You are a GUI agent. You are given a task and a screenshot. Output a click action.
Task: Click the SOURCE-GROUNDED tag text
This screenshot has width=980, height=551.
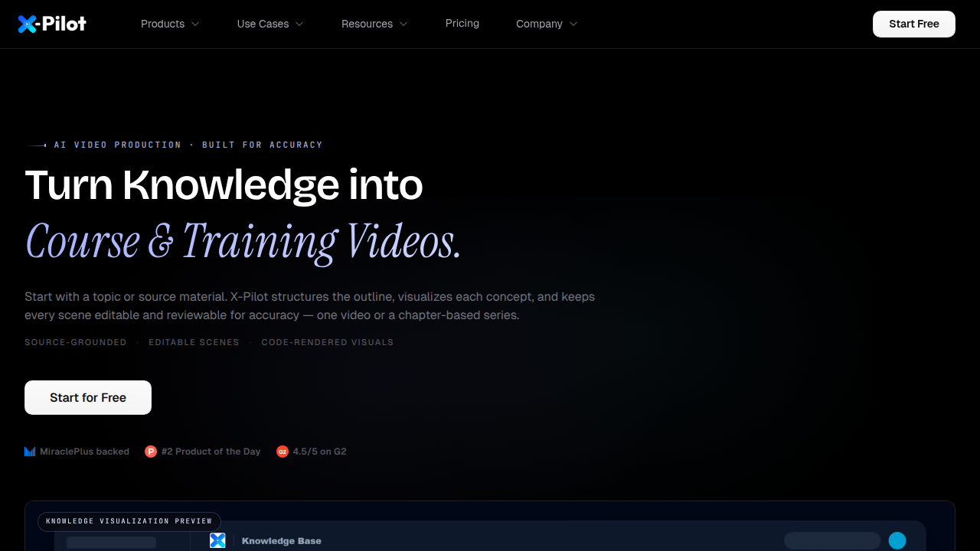click(76, 342)
